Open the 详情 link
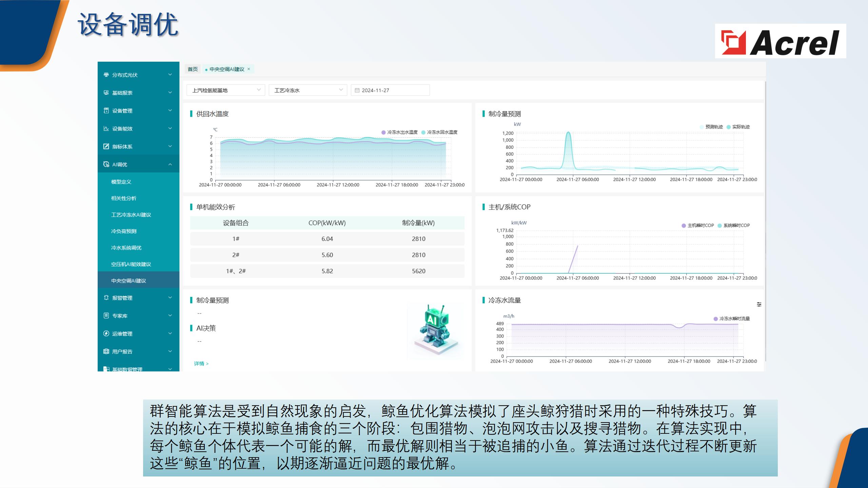868x488 pixels. tap(201, 364)
